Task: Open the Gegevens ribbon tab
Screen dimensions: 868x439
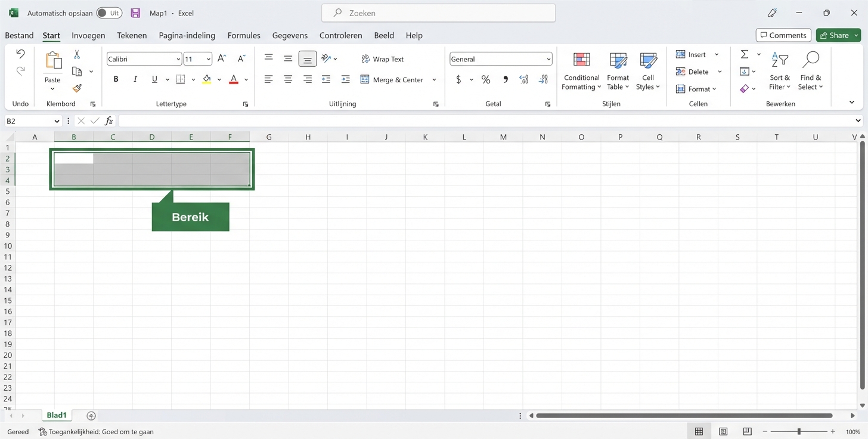Action: 290,35
